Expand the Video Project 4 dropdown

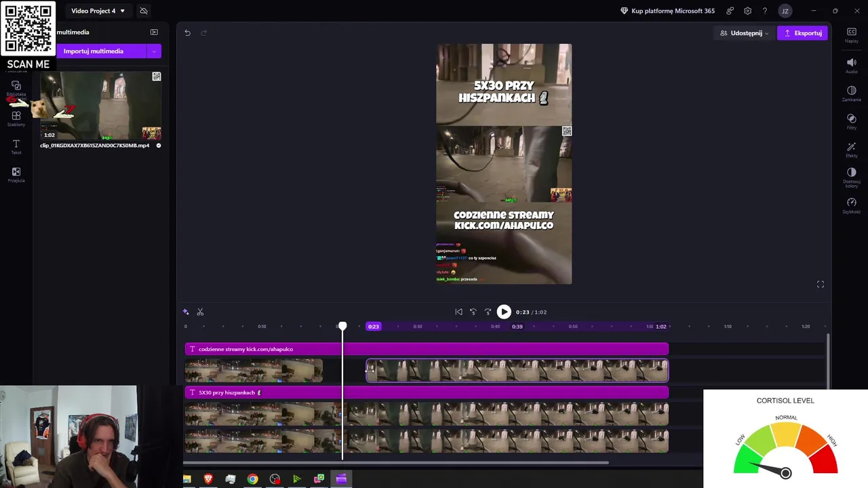tap(98, 11)
